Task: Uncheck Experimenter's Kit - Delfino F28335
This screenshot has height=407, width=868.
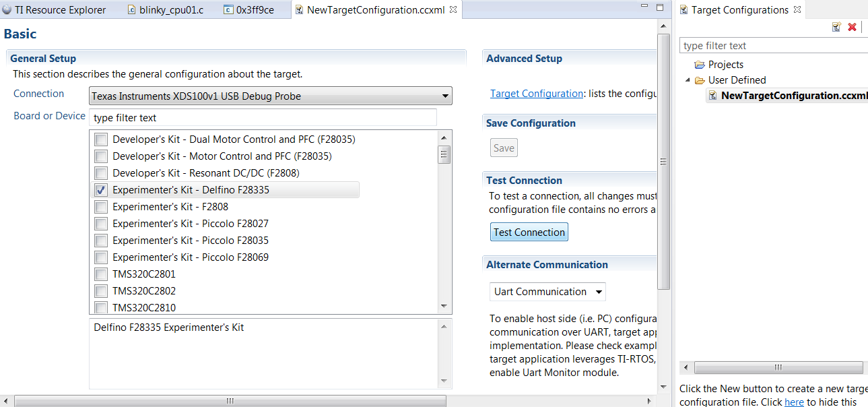Action: click(101, 190)
